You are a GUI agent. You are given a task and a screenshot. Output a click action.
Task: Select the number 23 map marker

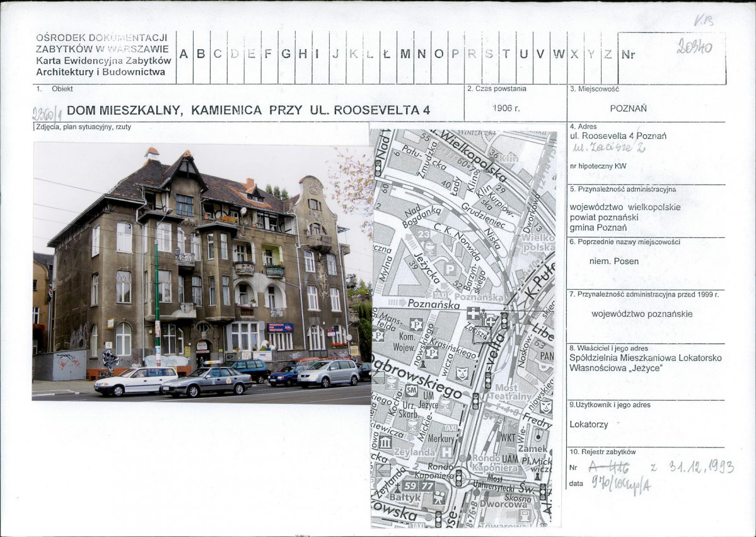click(424, 235)
